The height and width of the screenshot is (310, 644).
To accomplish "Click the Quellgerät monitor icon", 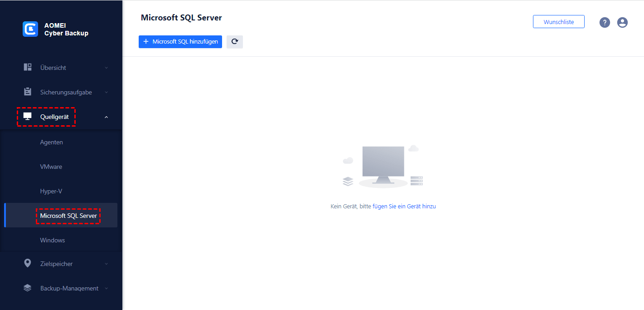I will 28,117.
